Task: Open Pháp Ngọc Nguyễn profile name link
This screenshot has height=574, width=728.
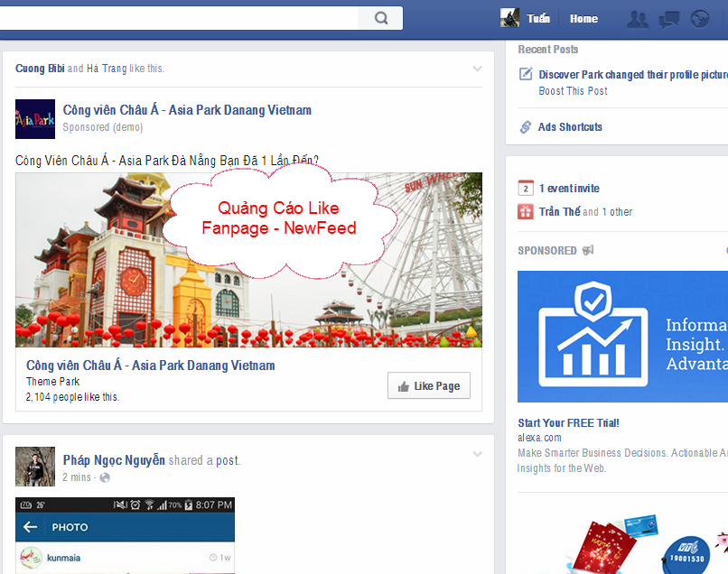Action: click(x=114, y=460)
